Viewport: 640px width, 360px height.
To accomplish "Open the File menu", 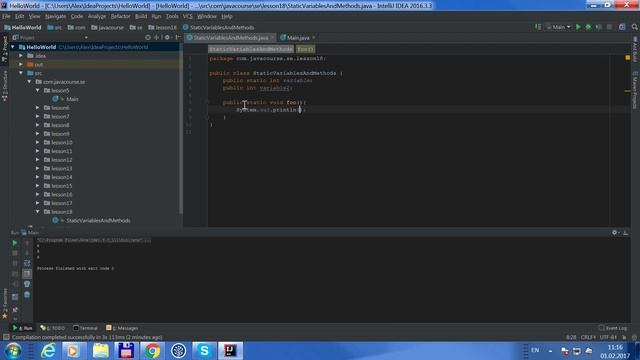I will [6, 16].
